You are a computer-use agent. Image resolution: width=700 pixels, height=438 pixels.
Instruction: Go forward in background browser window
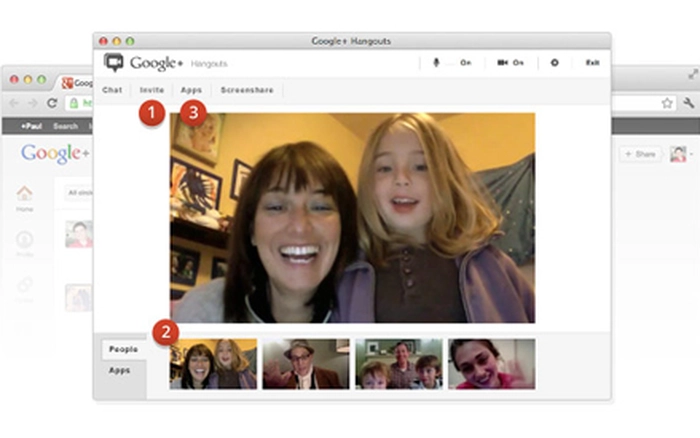[33, 103]
